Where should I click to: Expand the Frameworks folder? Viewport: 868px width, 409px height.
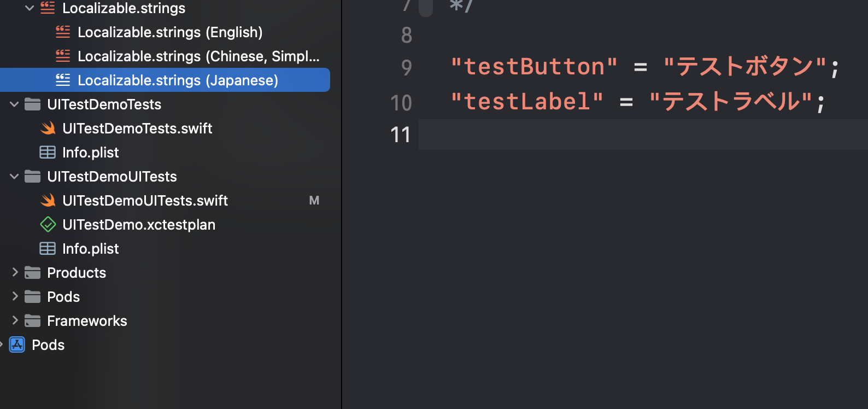pos(15,320)
